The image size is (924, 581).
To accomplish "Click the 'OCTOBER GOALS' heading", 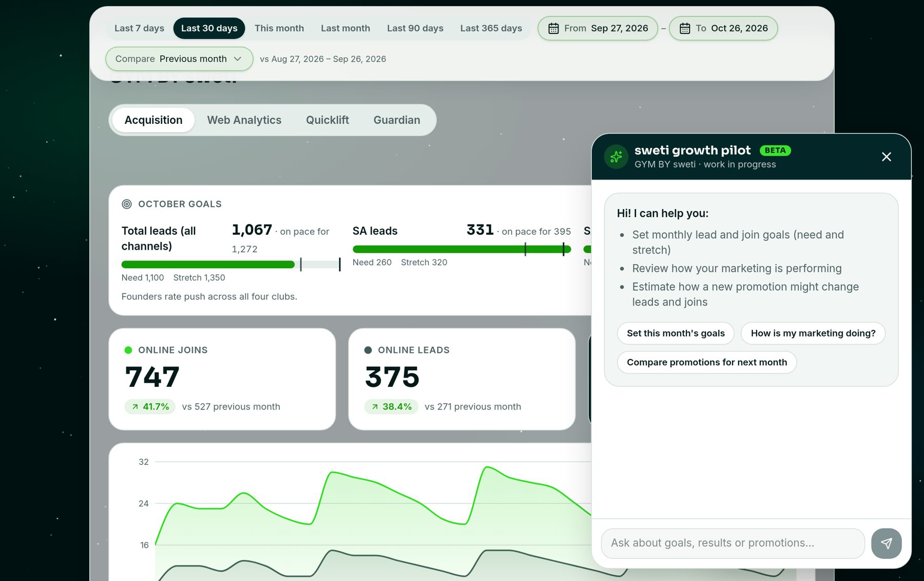I will tap(180, 204).
